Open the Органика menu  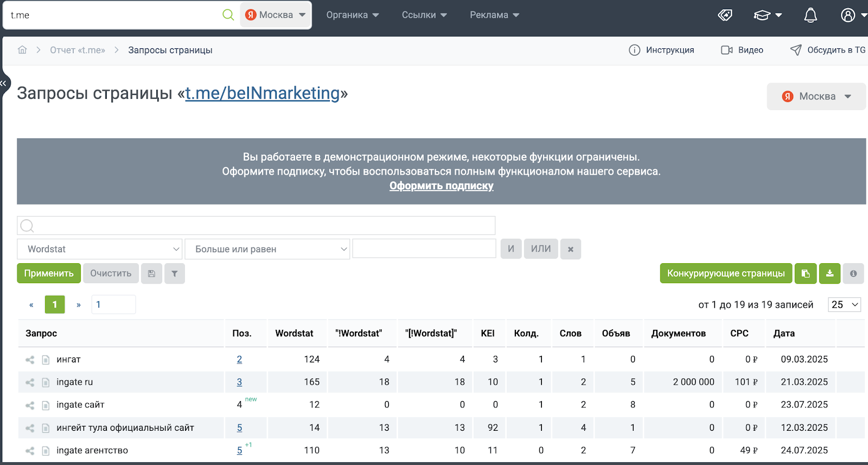[x=353, y=15]
